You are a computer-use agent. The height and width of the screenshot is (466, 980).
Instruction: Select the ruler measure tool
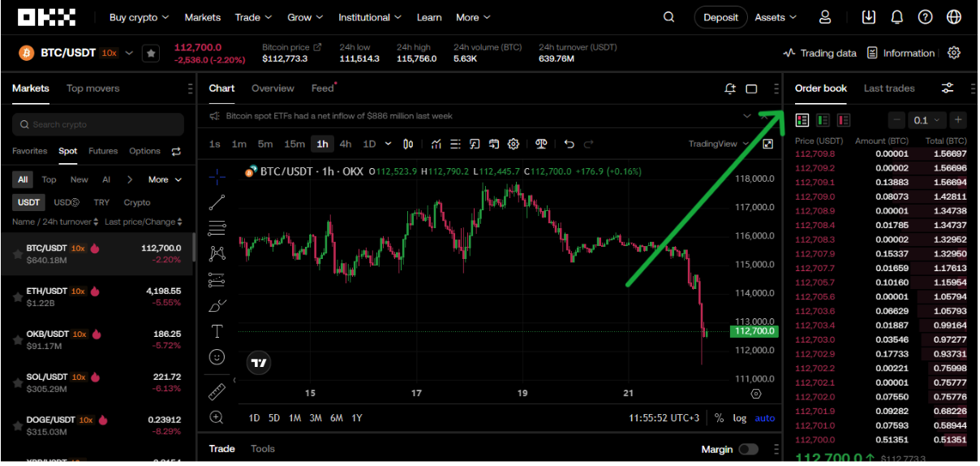[x=217, y=392]
